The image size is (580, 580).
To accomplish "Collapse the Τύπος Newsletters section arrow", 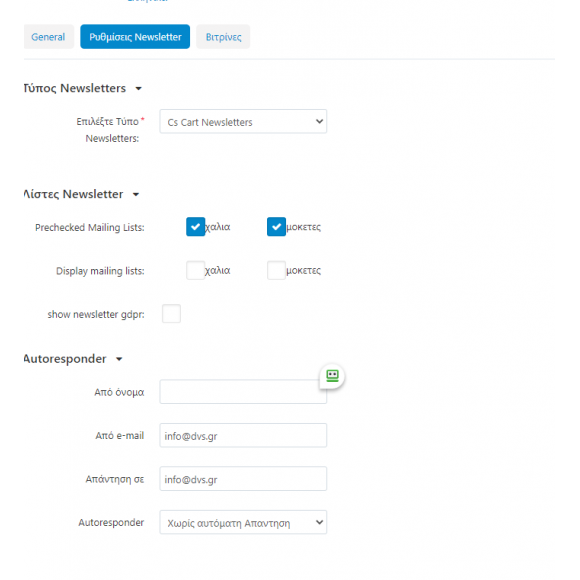I will point(138,89).
